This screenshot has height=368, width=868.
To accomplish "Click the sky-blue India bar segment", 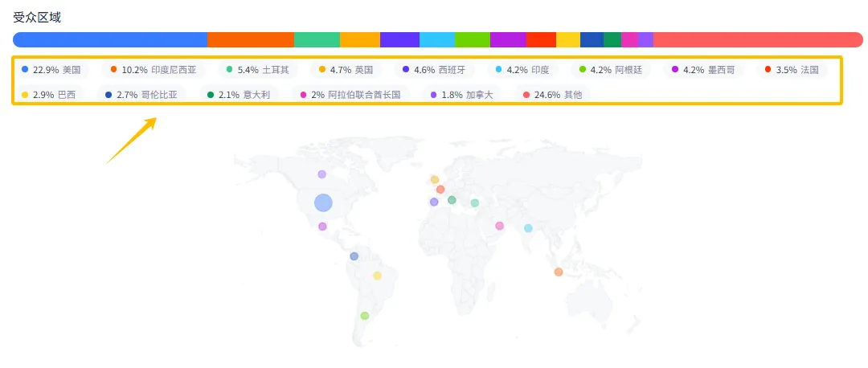I will pos(437,40).
